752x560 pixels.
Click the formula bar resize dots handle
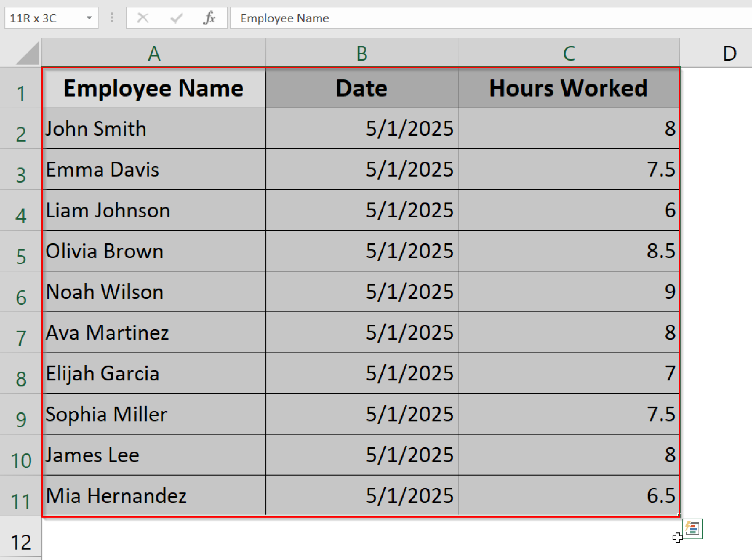click(112, 18)
